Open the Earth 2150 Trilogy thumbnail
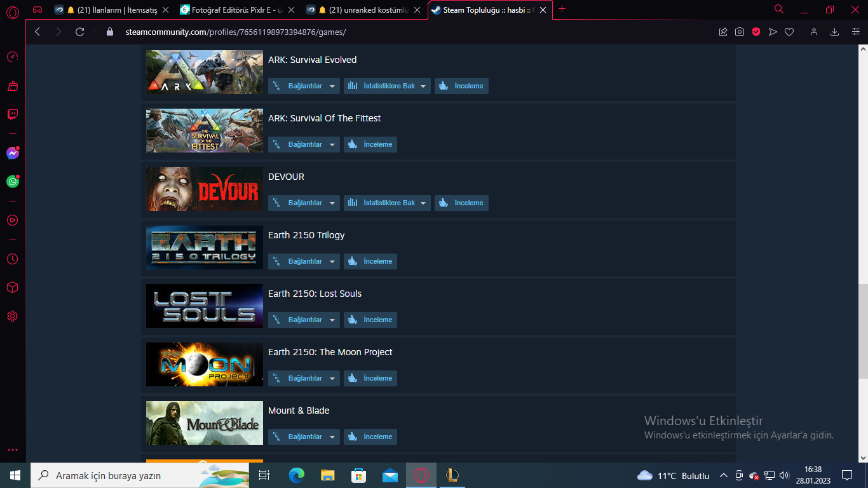Screen dimensions: 868x488 tap(205, 247)
